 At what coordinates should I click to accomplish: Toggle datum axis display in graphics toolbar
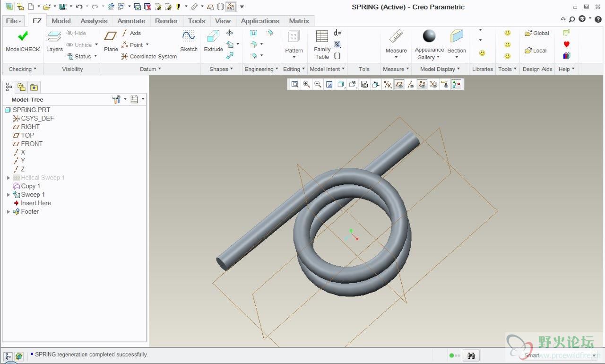(x=410, y=84)
